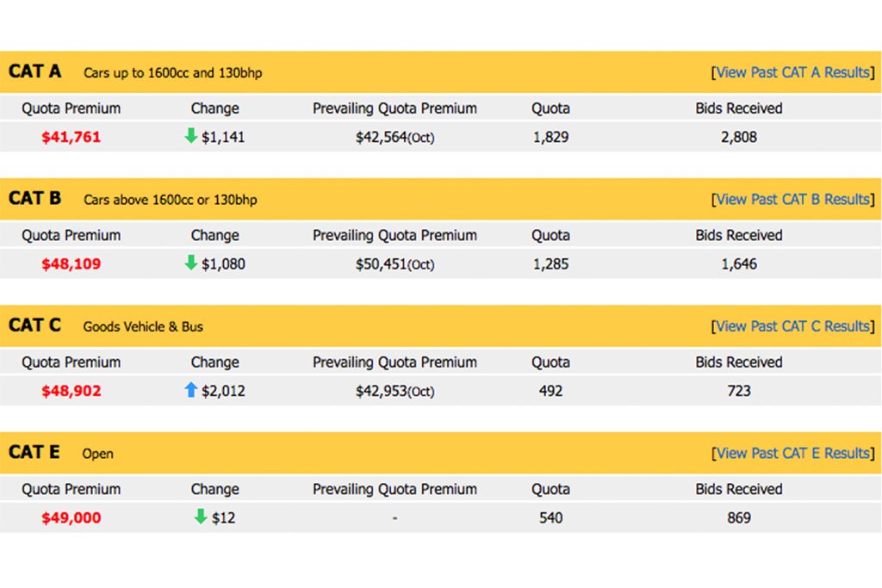Open View Past CAT E Results link
Screen dimensions: 882x588
pos(792,454)
